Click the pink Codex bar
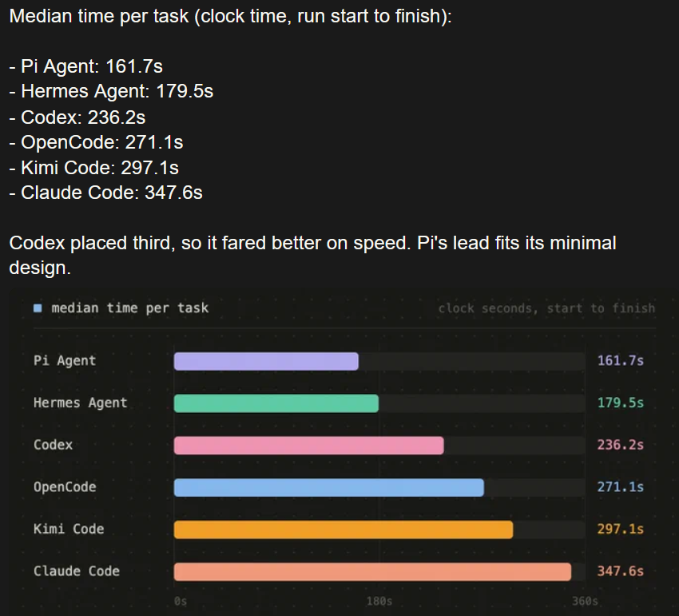 [x=309, y=445]
